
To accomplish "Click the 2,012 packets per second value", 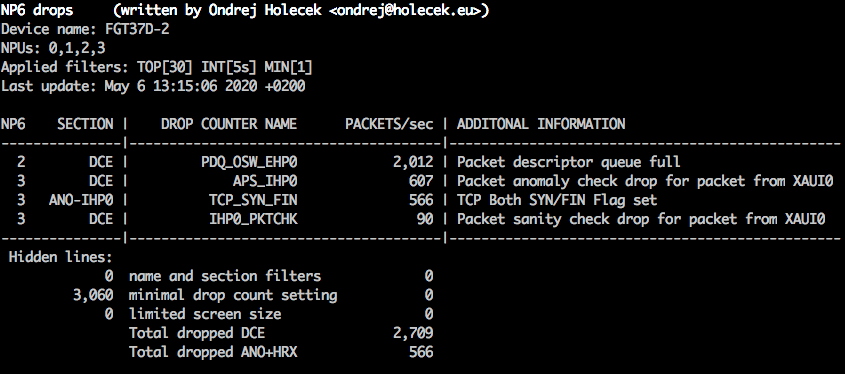I will [413, 162].
